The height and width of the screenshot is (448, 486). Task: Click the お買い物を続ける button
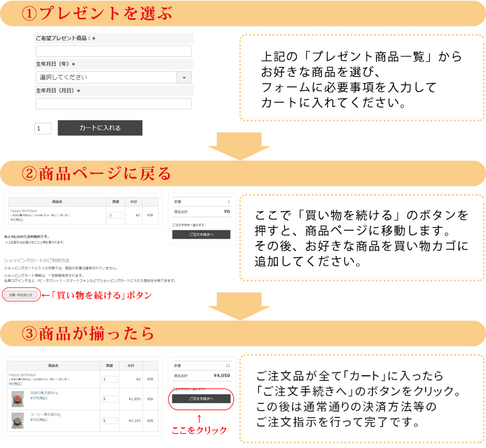point(20,295)
